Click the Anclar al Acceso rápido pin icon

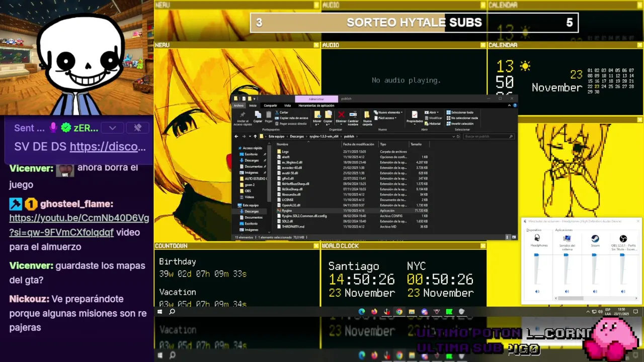pyautogui.click(x=243, y=114)
